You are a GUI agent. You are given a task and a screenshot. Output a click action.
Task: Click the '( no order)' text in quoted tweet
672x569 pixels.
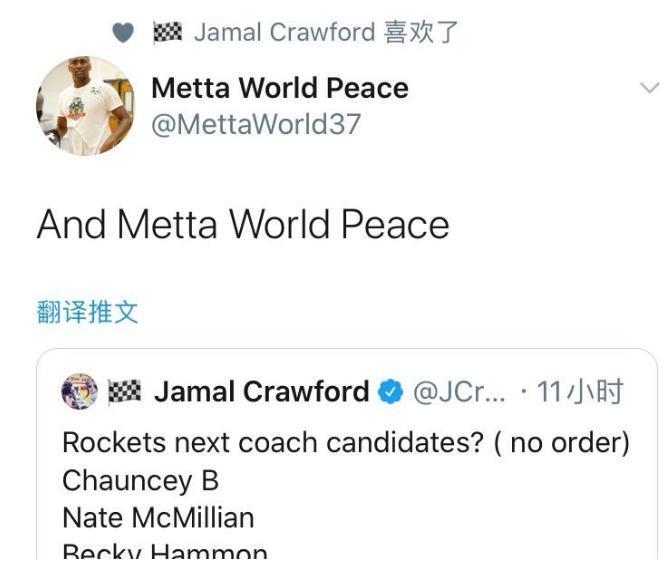pos(562,443)
